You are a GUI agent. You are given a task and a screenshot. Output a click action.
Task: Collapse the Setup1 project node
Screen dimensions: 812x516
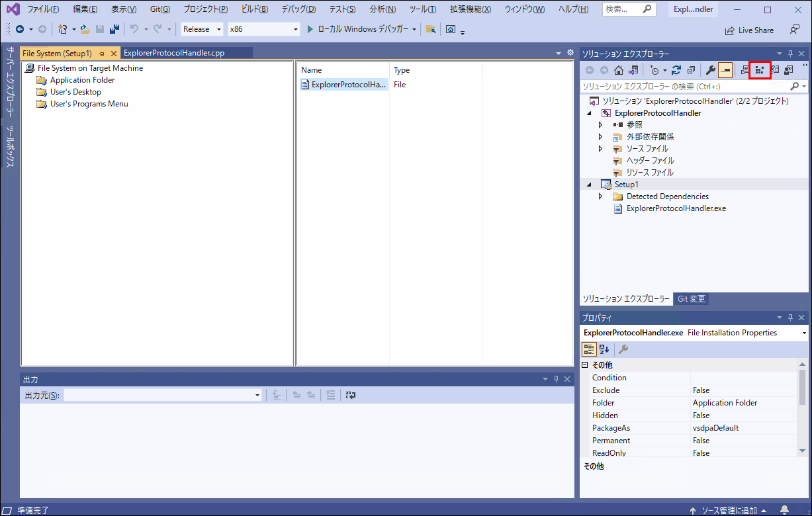pos(589,184)
